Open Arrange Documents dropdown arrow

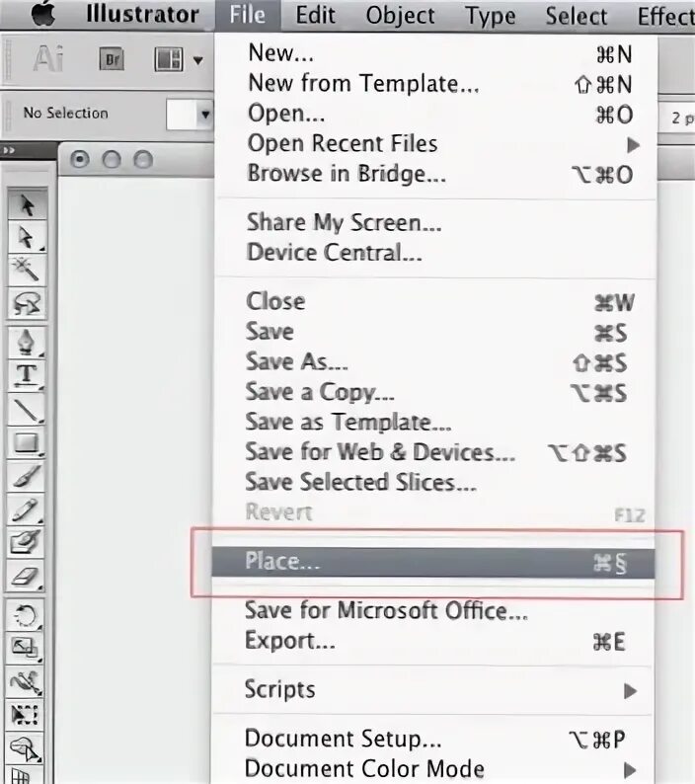coord(198,61)
